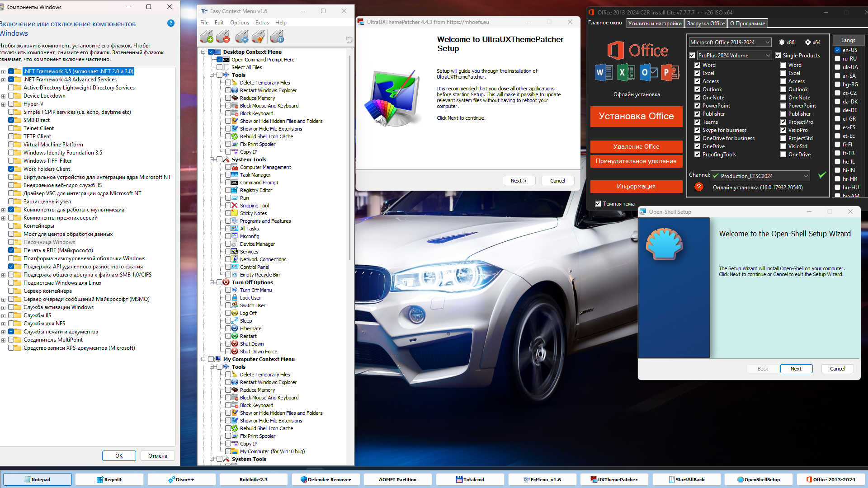
Task: Click the Registry Editor icon in System Tools
Action: pos(235,190)
